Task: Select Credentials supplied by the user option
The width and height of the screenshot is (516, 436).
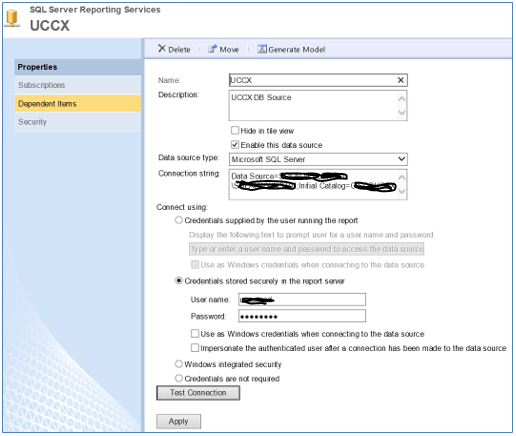Action: [x=179, y=220]
